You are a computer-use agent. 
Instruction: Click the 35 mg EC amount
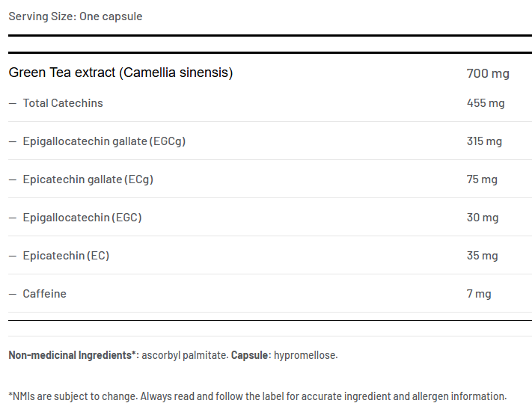(483, 256)
